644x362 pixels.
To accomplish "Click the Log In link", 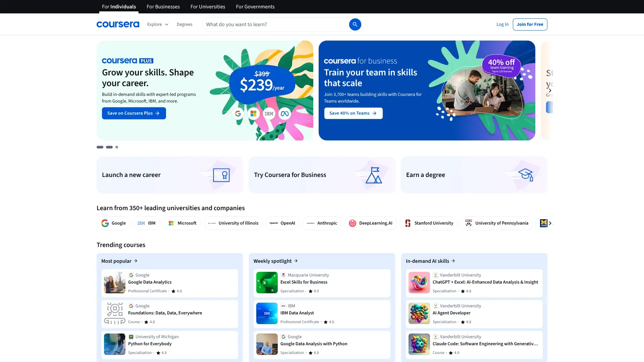I will pos(502,24).
